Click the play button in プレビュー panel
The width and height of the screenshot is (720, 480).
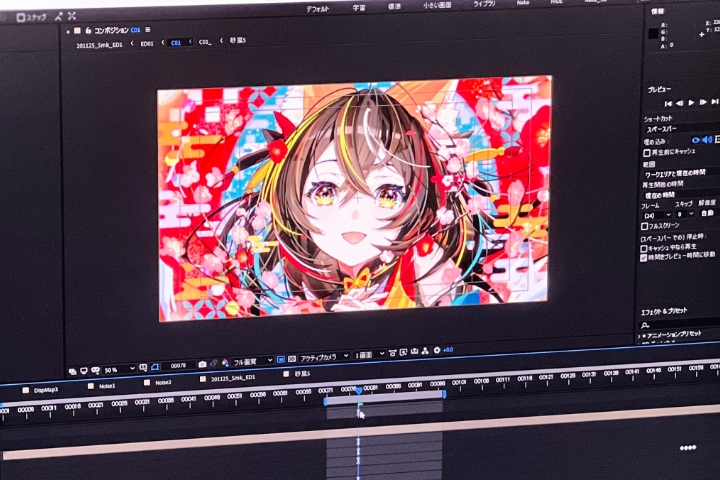tap(692, 103)
